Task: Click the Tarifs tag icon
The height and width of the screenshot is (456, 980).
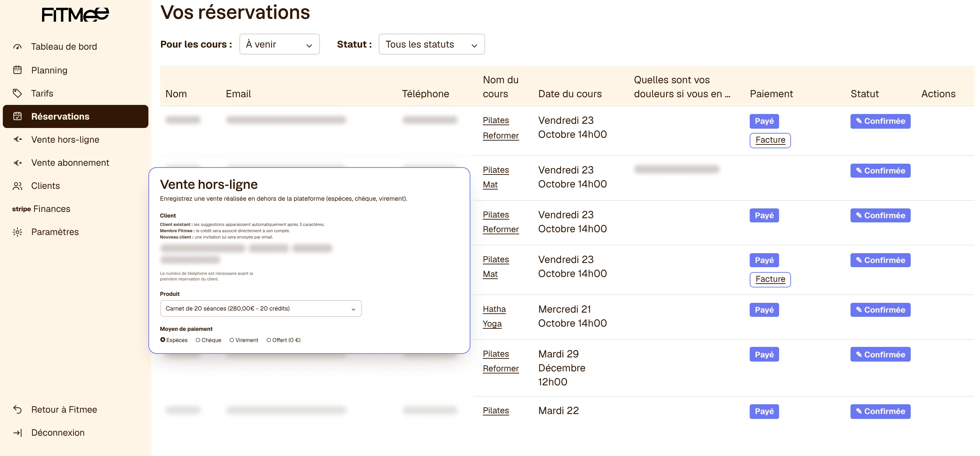Action: click(x=17, y=93)
